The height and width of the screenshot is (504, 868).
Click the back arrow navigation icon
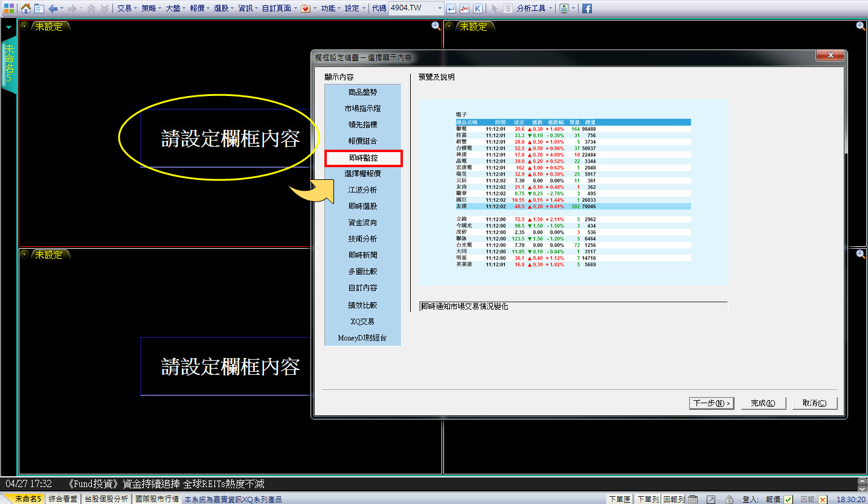[53, 8]
